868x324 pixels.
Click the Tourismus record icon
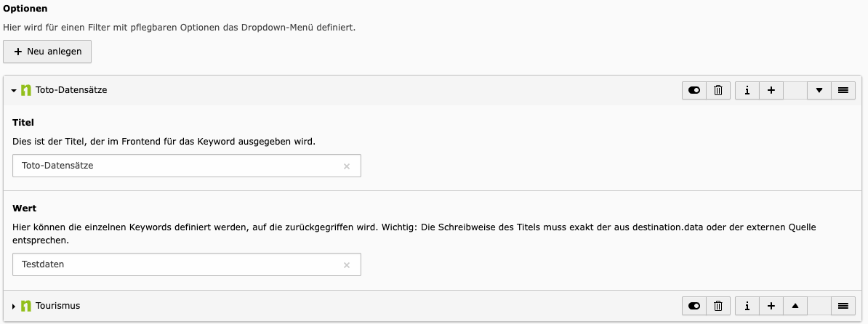pos(26,306)
